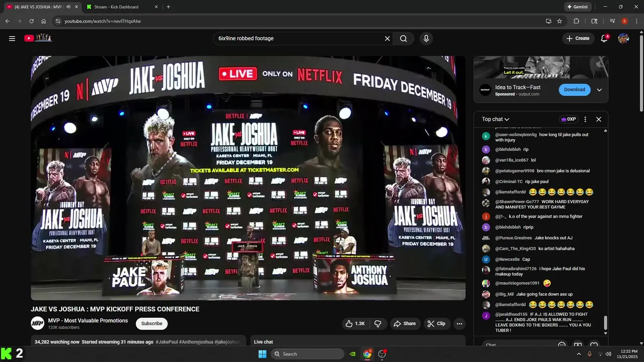Open Chrome three-dot menu

[x=636, y=21]
